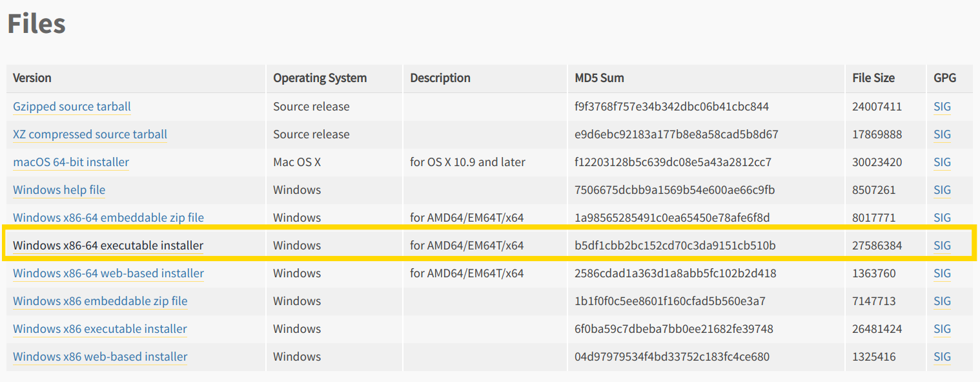The image size is (980, 382).
Task: Select MD5 hash b5df1cbb2bc152cd70c3da9151cb510b
Action: (x=675, y=246)
